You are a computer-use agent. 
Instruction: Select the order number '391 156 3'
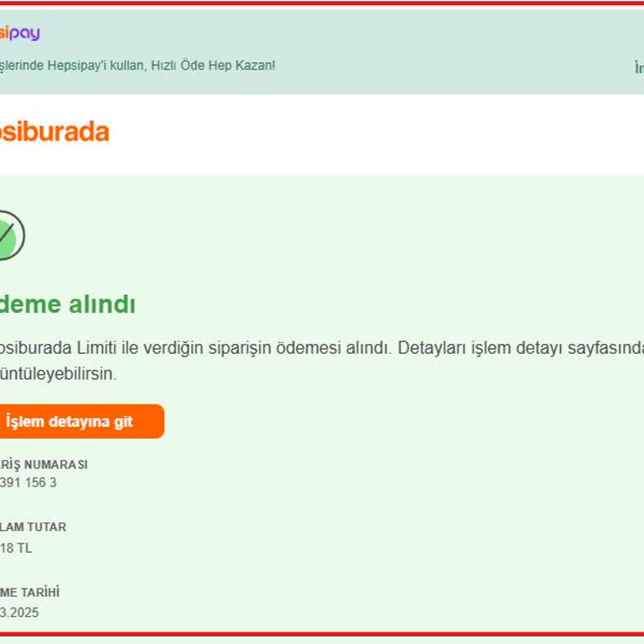click(28, 483)
